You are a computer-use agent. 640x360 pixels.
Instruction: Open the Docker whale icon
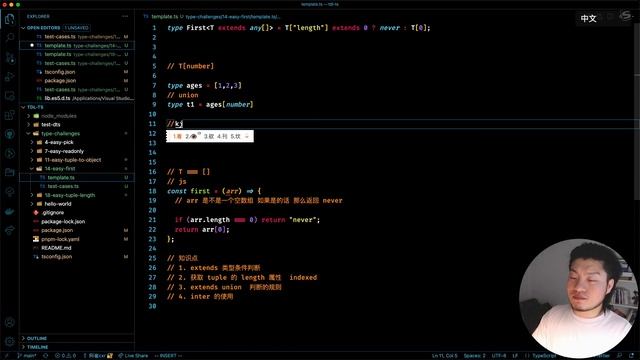click(9, 211)
